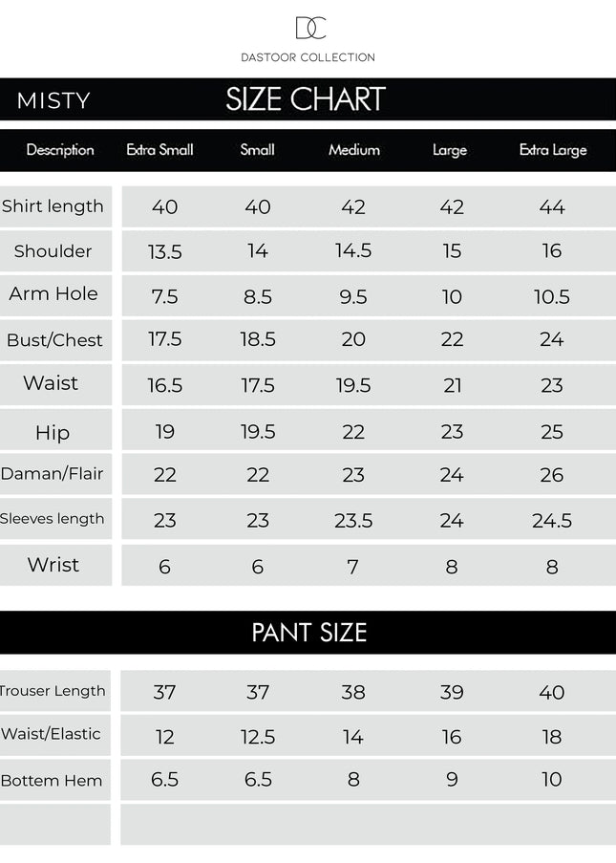Click the Large Trouser Length value 39
The image size is (616, 863).
(452, 692)
